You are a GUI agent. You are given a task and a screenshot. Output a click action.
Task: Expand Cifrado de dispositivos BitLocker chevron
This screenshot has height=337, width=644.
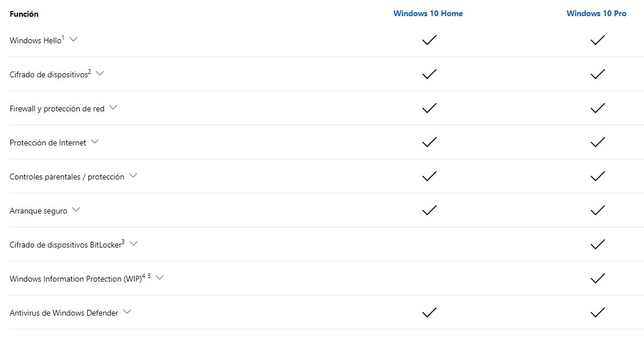pyautogui.click(x=133, y=244)
